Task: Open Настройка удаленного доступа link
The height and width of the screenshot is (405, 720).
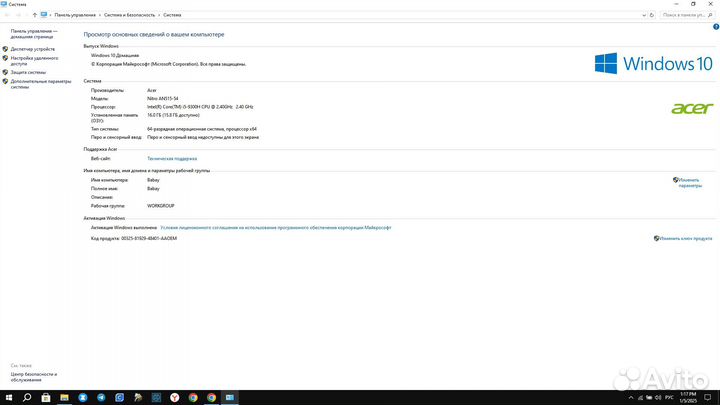Action: tap(34, 61)
